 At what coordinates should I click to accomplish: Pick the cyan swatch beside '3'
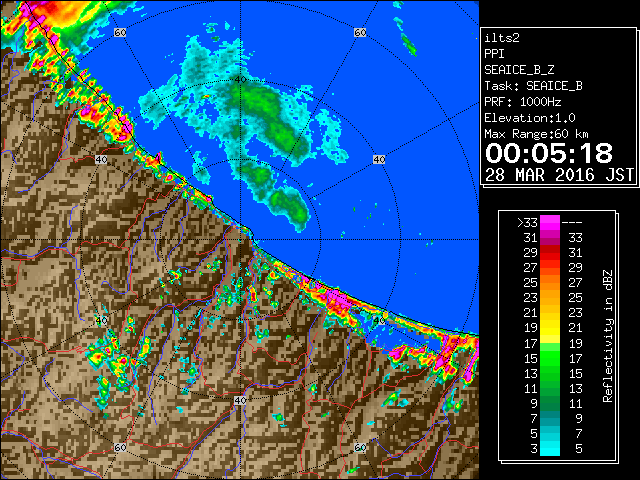550,449
